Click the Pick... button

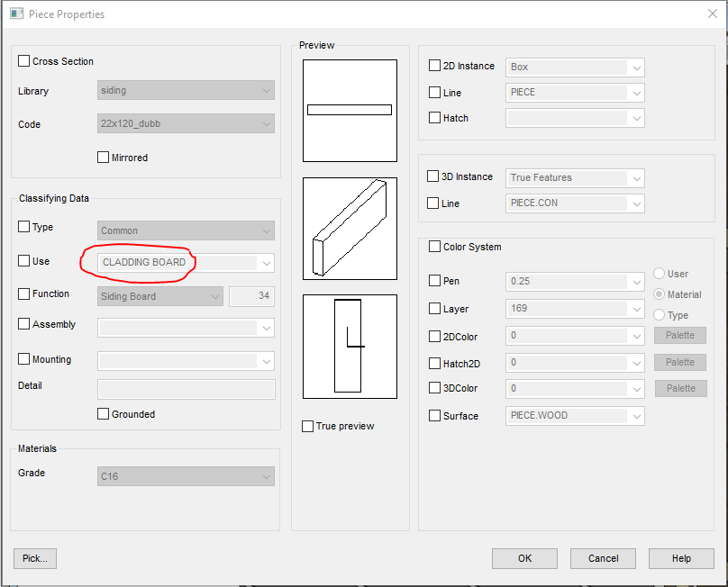click(x=35, y=558)
